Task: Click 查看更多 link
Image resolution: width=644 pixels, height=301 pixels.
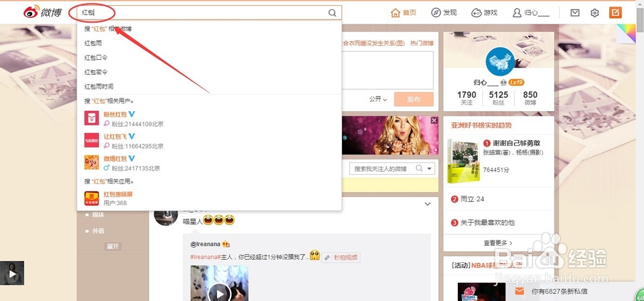Action: [498, 243]
